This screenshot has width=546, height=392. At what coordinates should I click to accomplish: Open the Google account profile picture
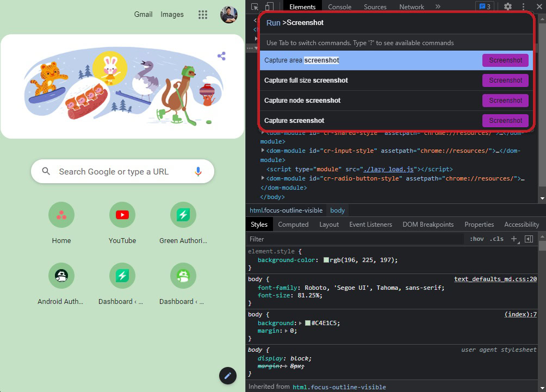coord(229,15)
